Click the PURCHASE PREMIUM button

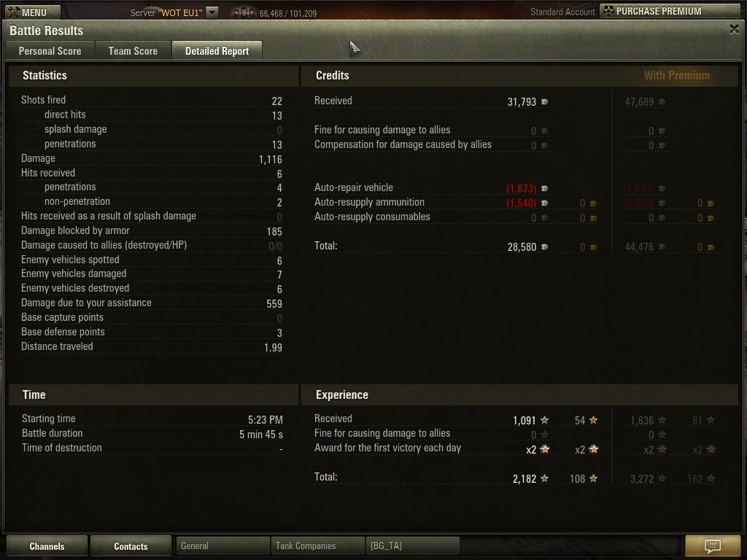670,11
